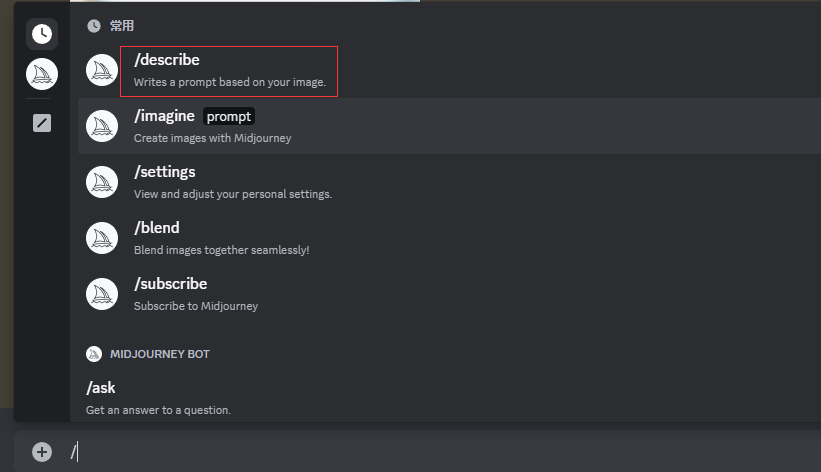The image size is (821, 472).
Task: Pick the /settings command title
Action: 165,172
